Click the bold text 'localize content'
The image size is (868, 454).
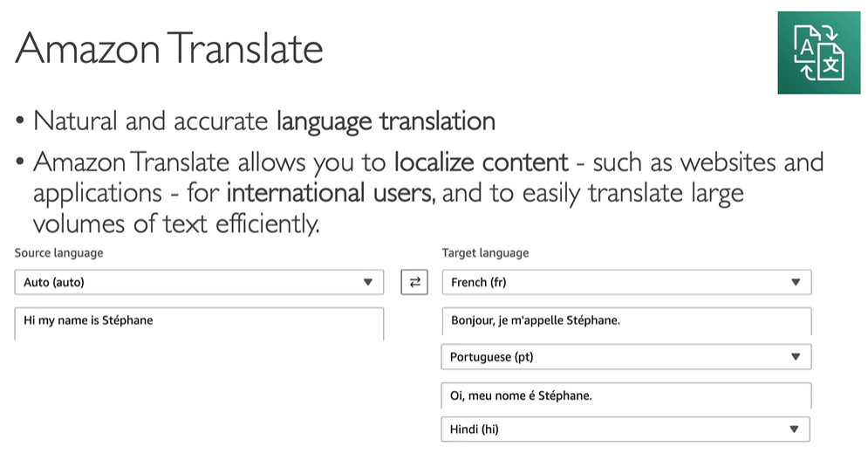[x=481, y=162]
